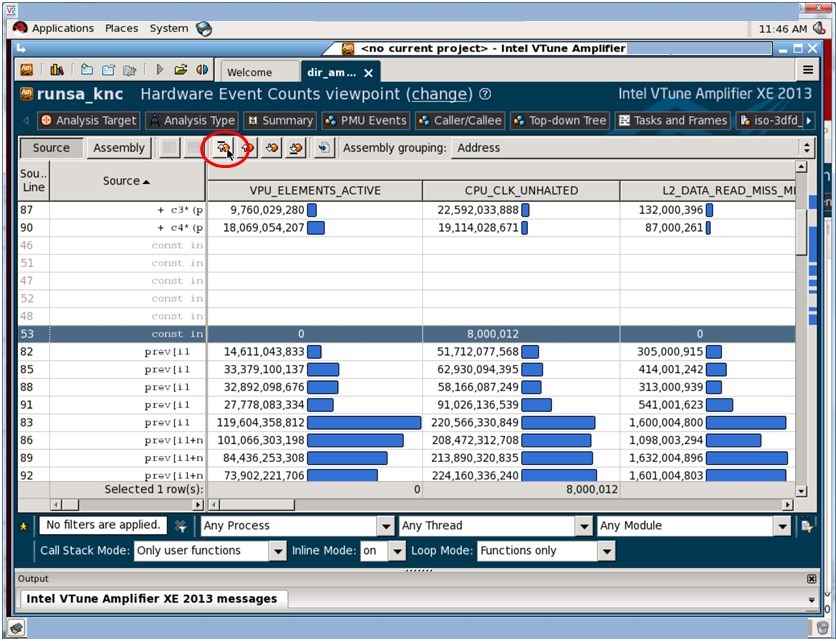Click the data grid vertical scrollbar down arrow
The image size is (836, 641).
(x=801, y=491)
